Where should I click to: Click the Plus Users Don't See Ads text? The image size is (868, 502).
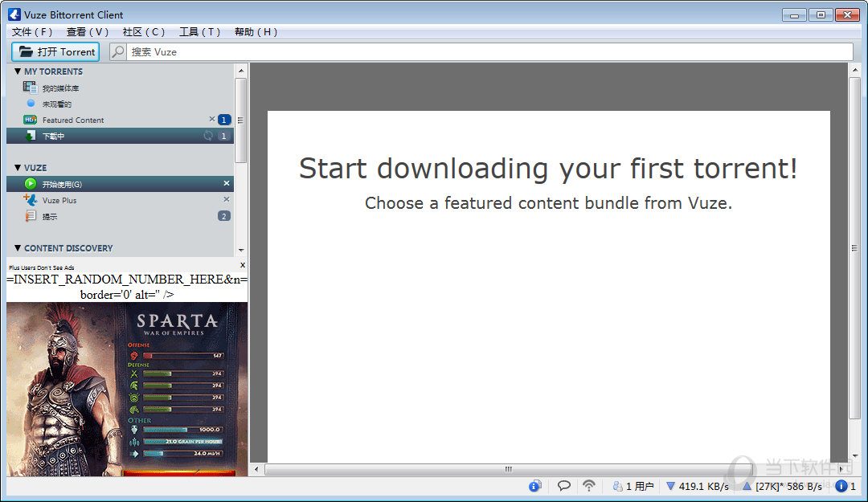coord(42,267)
